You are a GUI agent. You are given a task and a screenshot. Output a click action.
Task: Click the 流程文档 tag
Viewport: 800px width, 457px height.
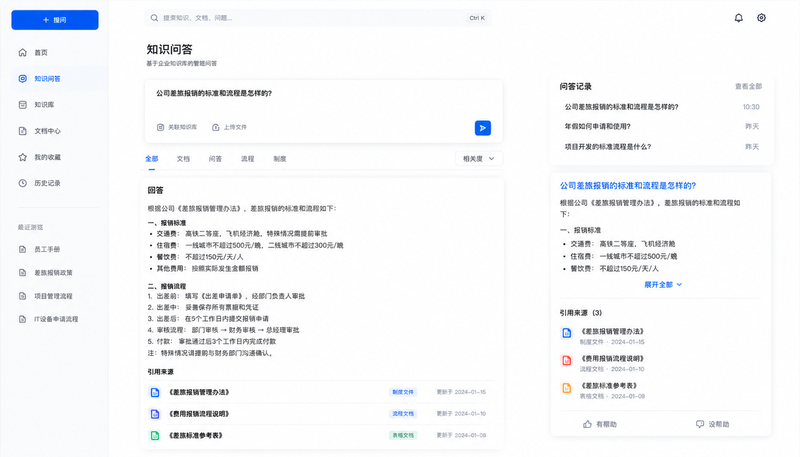click(403, 414)
